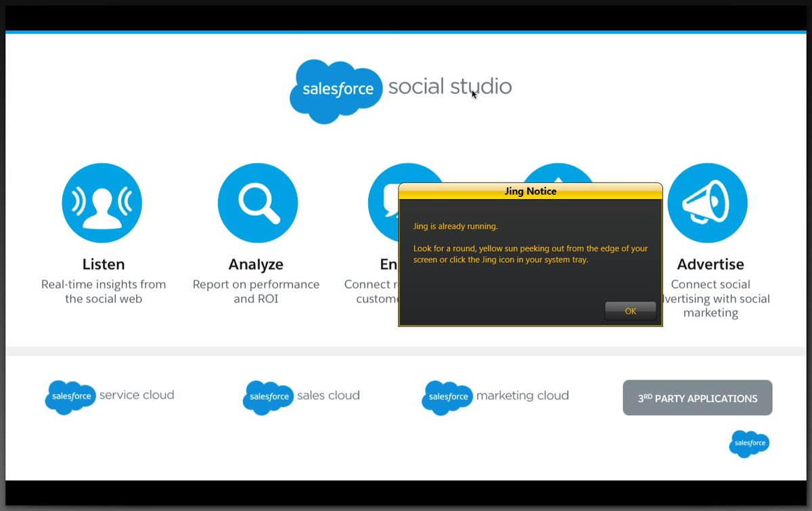Click the 'sales cloud' label text
The image size is (812, 511).
coord(329,395)
